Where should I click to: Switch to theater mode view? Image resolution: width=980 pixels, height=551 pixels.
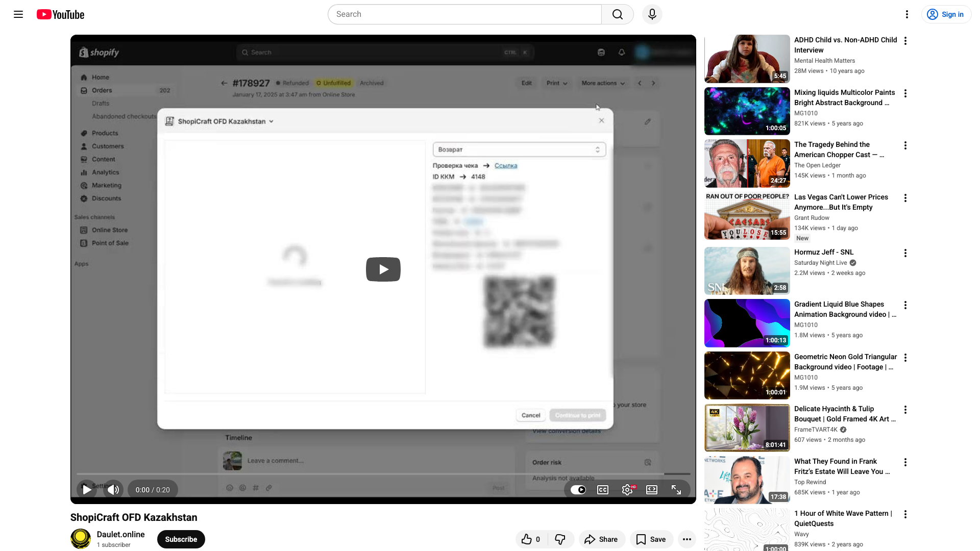pos(652,490)
